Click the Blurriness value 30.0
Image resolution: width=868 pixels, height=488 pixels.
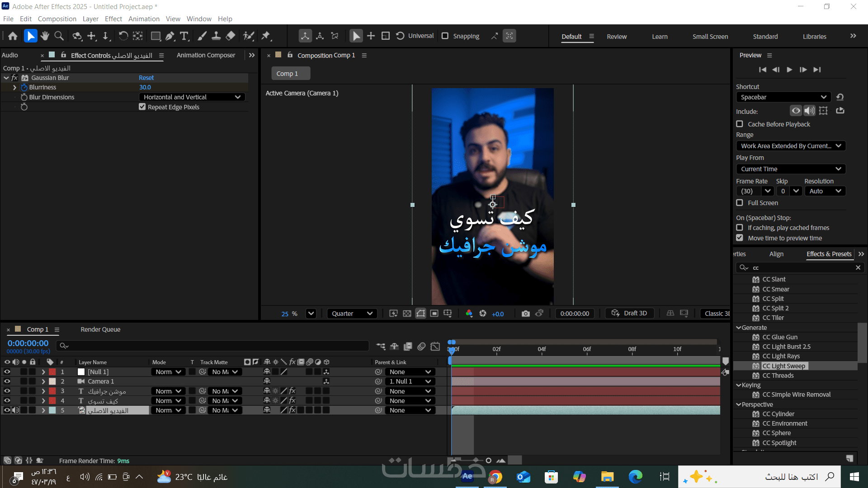pyautogui.click(x=145, y=87)
